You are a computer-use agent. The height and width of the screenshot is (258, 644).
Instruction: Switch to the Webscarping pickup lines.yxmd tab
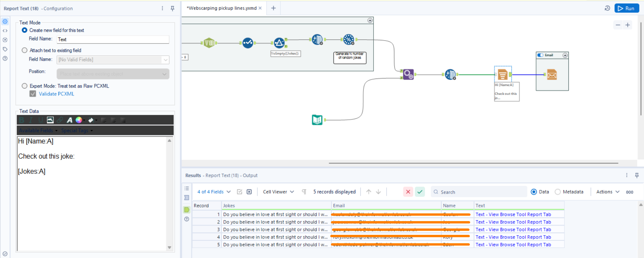tap(221, 8)
